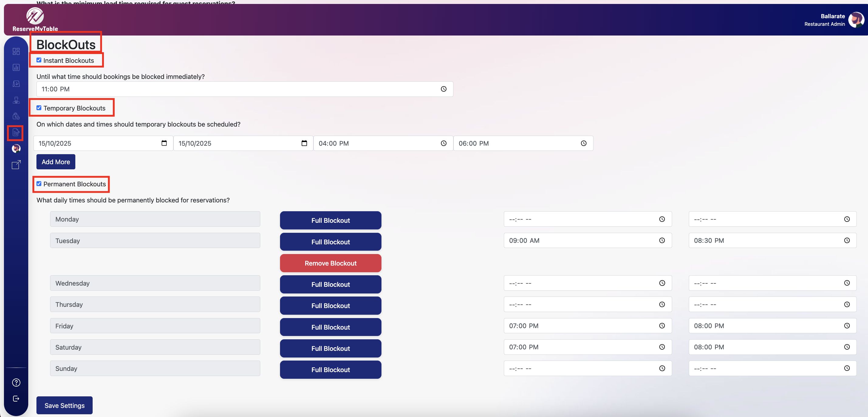Open the dashboard grid icon in sidebar
868x417 pixels.
click(x=16, y=51)
